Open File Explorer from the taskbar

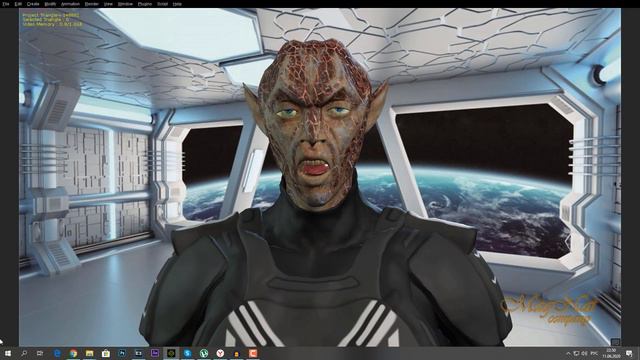click(89, 353)
